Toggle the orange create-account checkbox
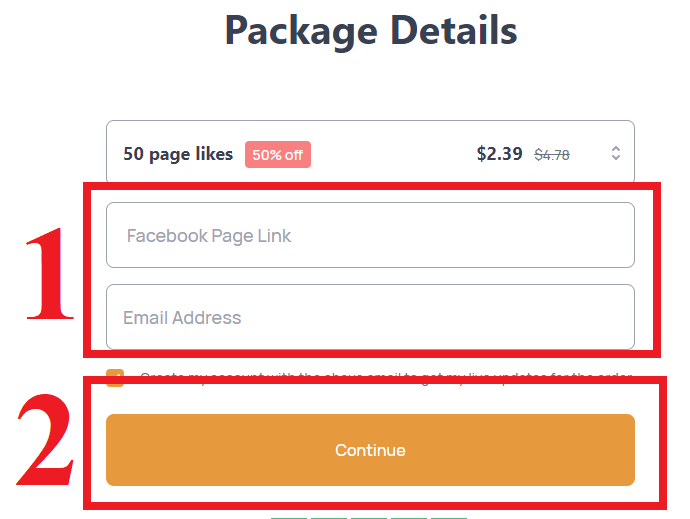Viewport: 690px width, 519px height. tap(115, 377)
